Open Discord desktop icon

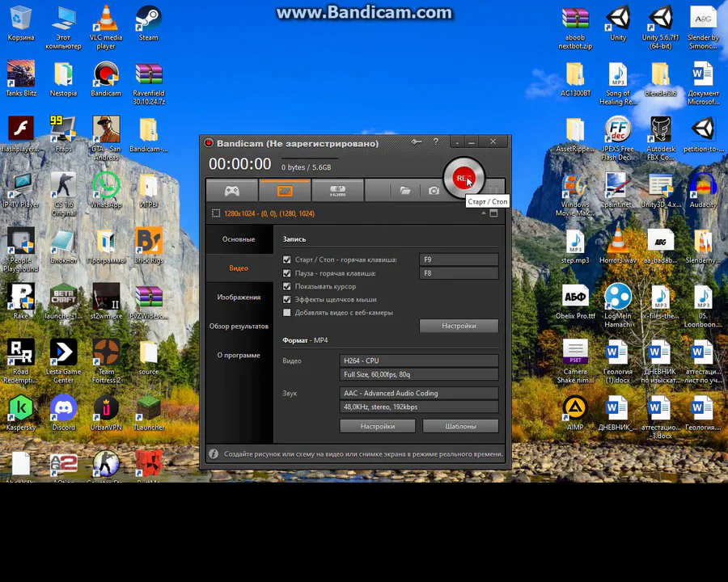point(63,413)
